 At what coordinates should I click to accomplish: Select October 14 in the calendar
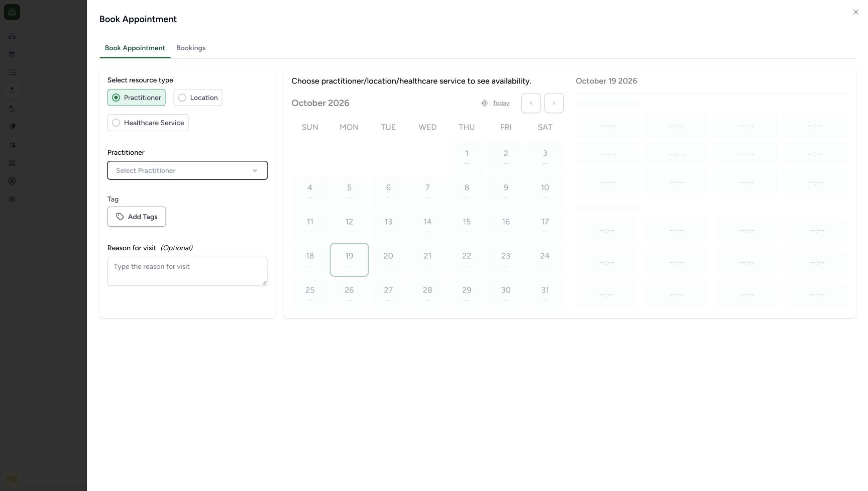click(x=427, y=226)
